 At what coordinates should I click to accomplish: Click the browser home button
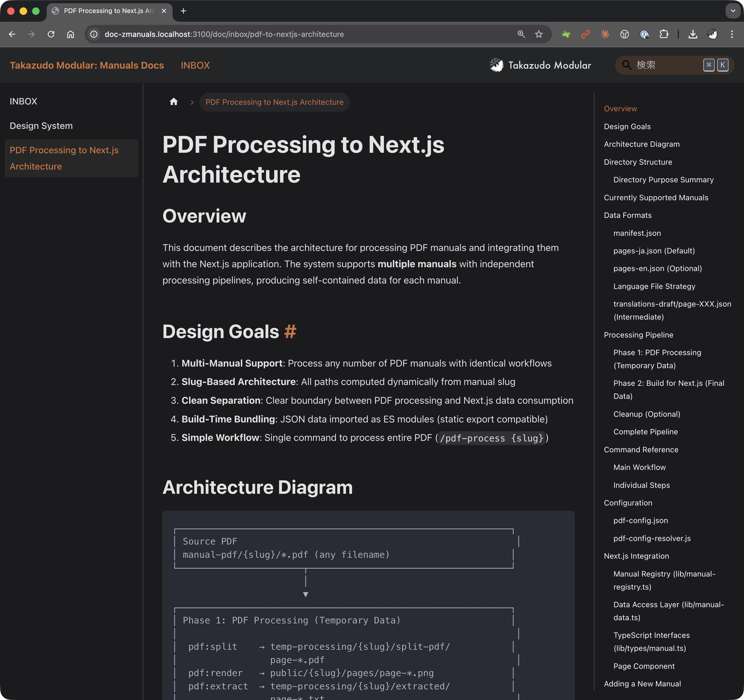coord(70,34)
